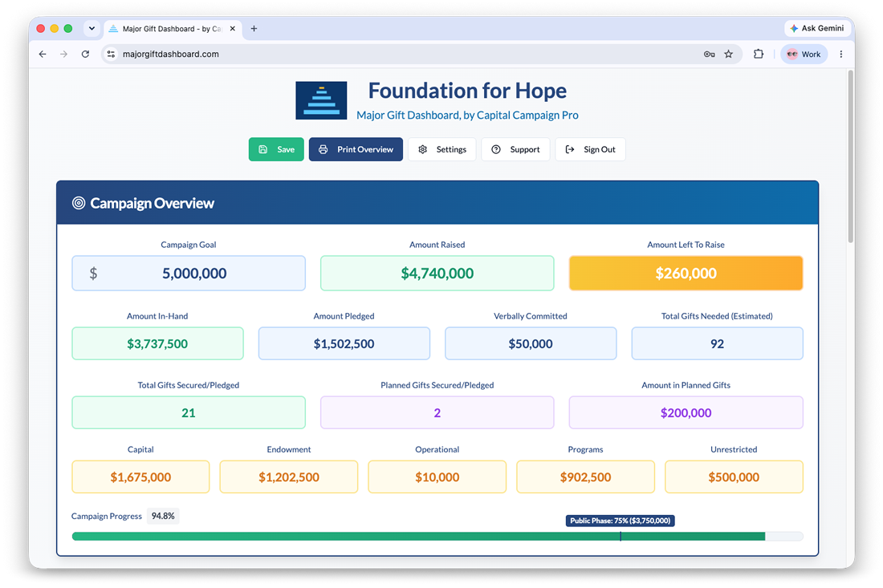Click the $260,000 Amount Left To Raise box

[686, 273]
